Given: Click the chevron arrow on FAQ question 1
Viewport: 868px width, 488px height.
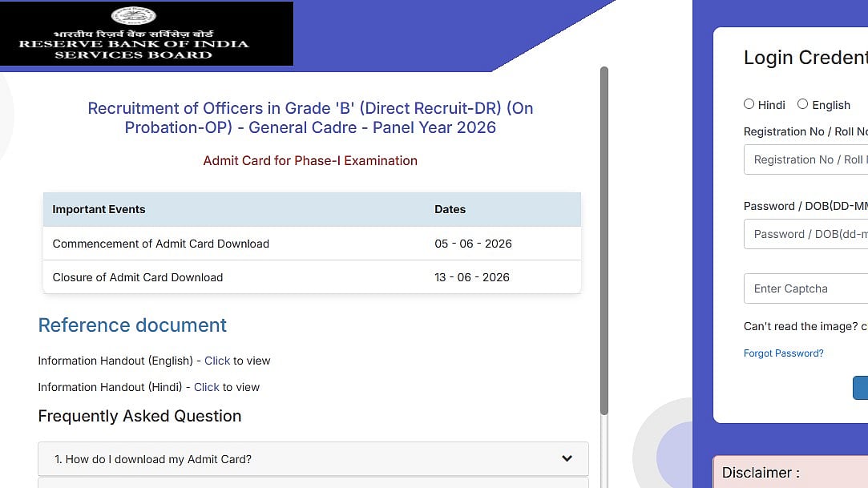Looking at the screenshot, I should [567, 458].
